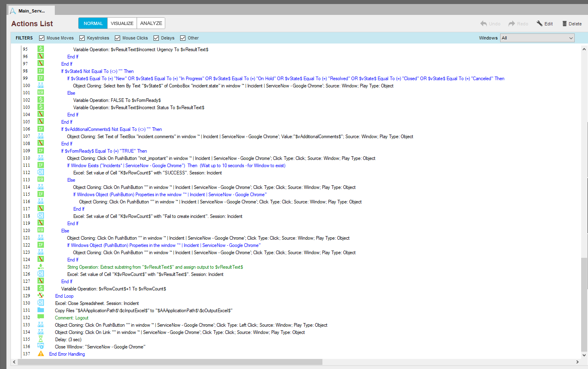Open the Main_Serv task tab

click(31, 11)
